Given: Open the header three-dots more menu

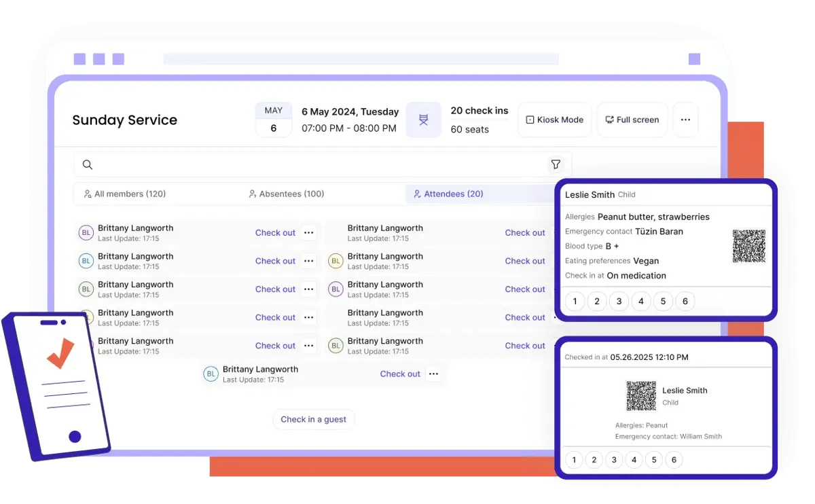Looking at the screenshot, I should (685, 120).
